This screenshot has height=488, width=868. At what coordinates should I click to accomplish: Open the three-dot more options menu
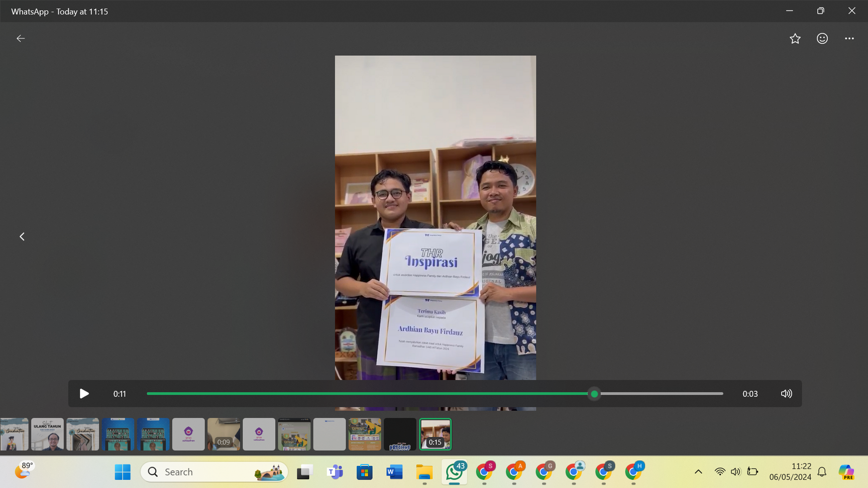[849, 39]
